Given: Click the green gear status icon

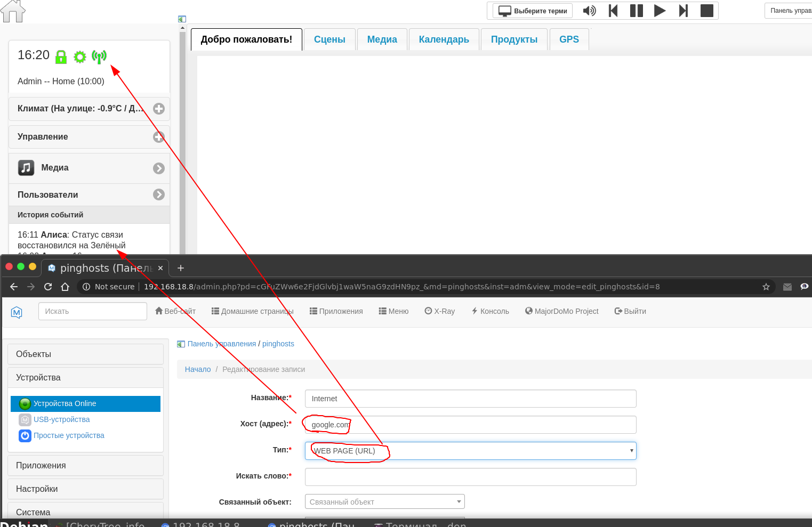Looking at the screenshot, I should pyautogui.click(x=80, y=57).
